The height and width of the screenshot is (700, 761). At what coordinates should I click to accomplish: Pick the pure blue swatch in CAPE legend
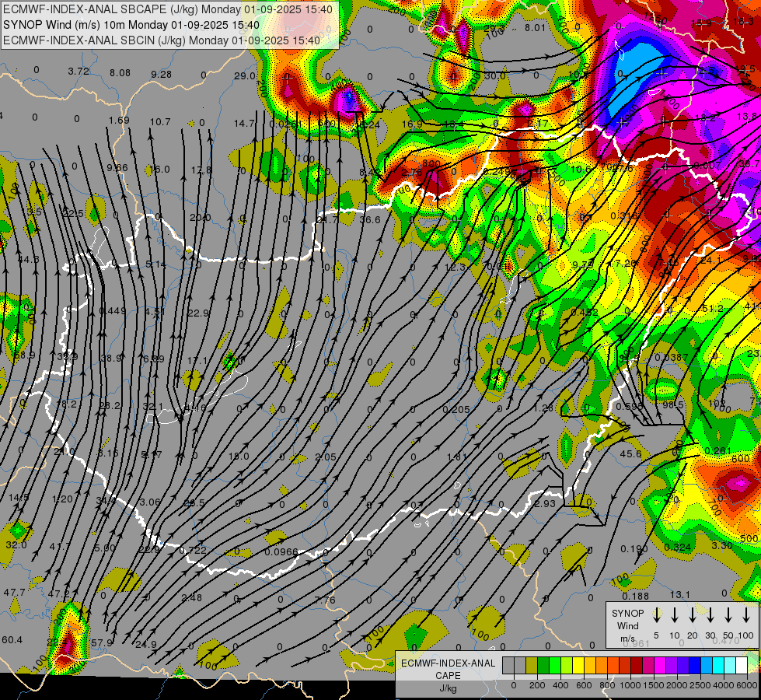point(694,666)
